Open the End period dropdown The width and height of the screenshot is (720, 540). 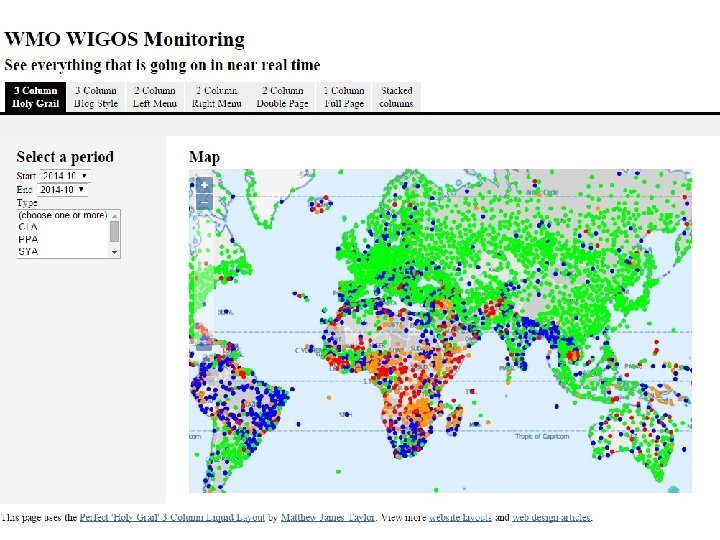tap(62, 190)
